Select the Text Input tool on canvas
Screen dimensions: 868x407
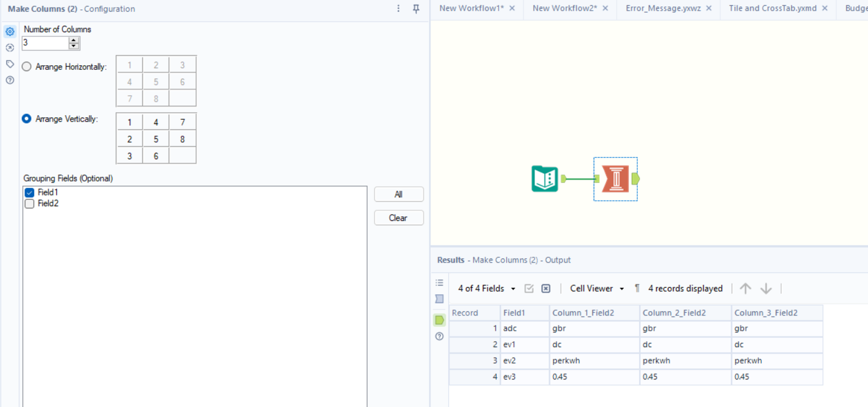click(x=546, y=179)
